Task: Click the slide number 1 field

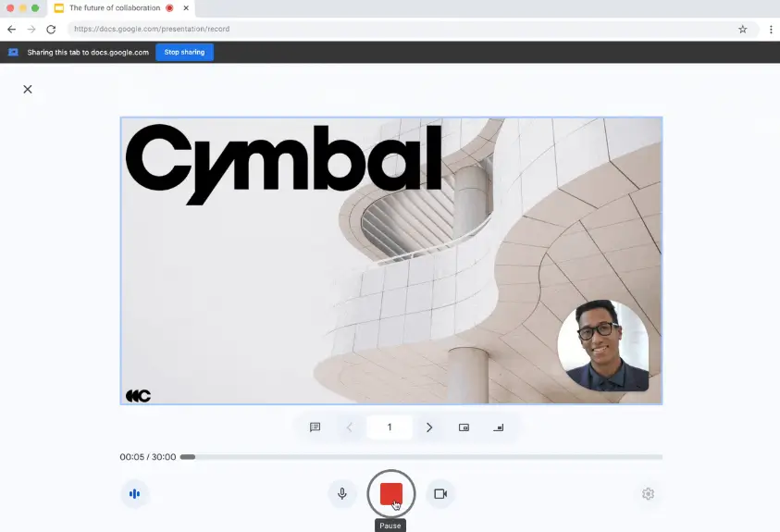Action: coord(390,427)
